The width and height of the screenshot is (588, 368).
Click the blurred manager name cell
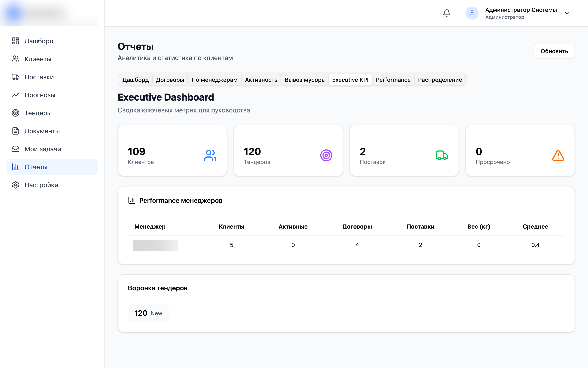(155, 245)
